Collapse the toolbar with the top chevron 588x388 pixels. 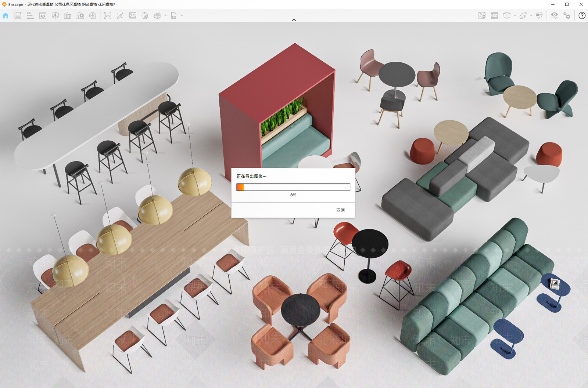(294, 20)
